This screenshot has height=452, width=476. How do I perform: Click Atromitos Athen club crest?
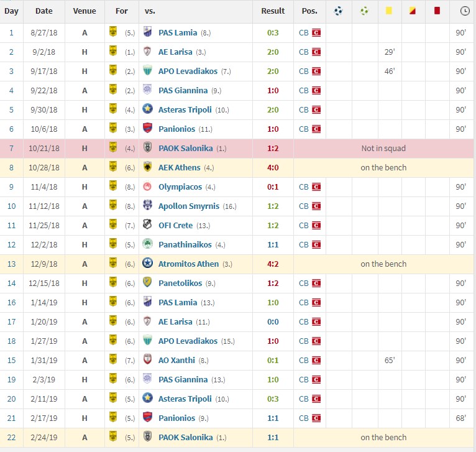point(147,263)
